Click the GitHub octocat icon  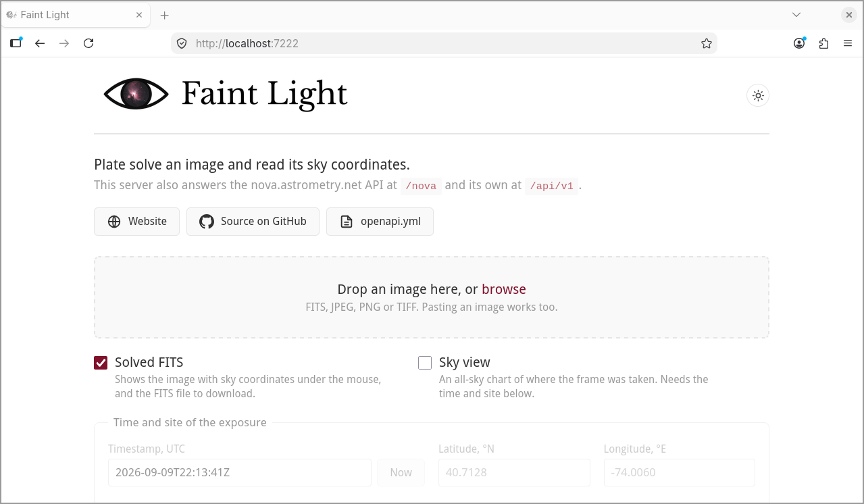pos(207,222)
